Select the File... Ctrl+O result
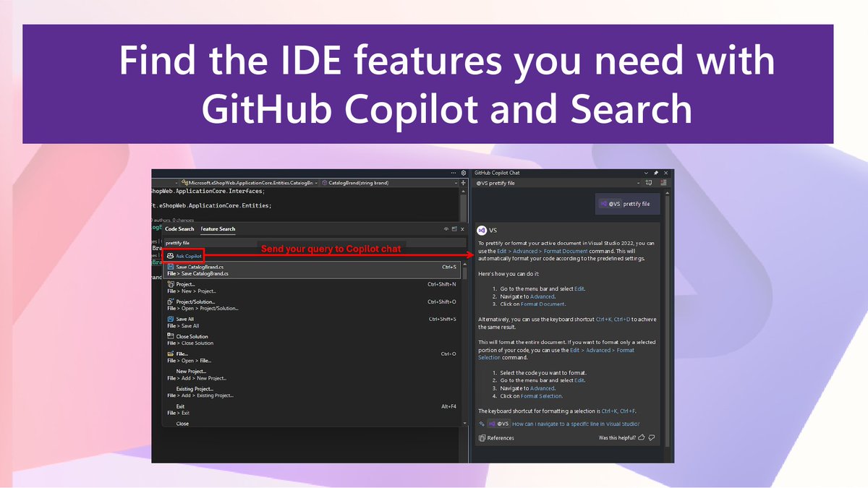The height and width of the screenshot is (488, 868). pos(312,357)
